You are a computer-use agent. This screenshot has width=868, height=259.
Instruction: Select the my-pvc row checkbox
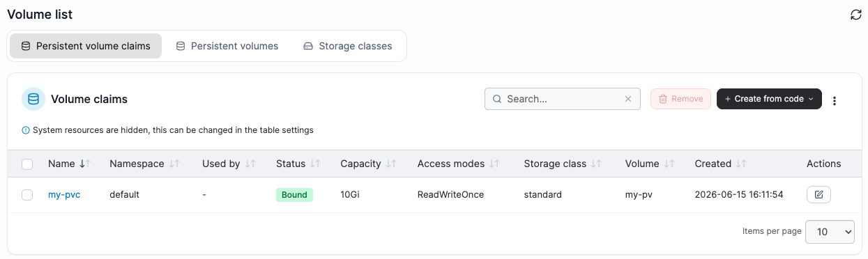coord(27,195)
